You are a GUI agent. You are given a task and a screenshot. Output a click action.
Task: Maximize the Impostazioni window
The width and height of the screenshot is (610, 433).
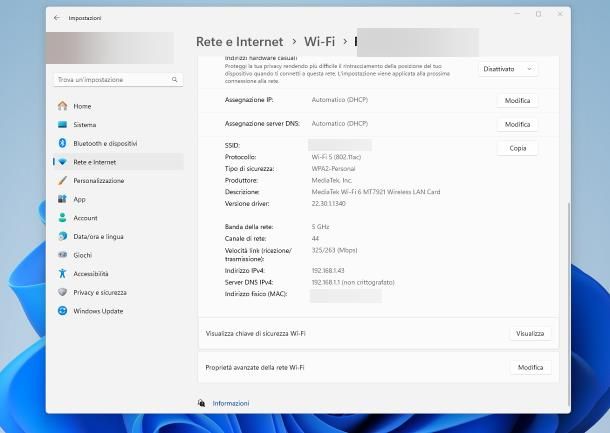pos(538,14)
